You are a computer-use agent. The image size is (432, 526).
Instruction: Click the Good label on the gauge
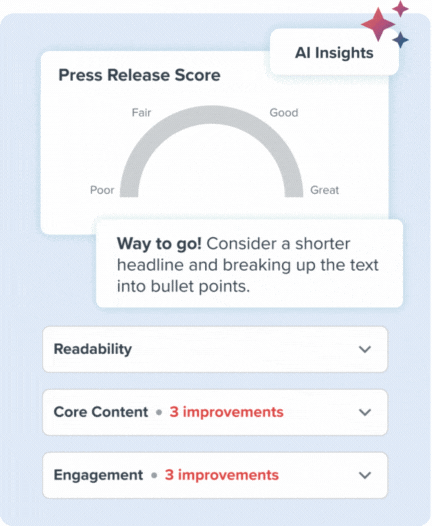tap(284, 113)
